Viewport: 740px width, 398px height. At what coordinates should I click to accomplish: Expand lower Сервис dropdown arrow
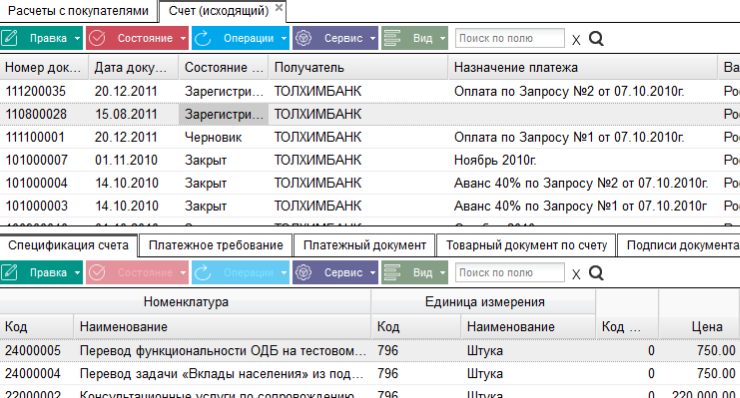point(372,273)
